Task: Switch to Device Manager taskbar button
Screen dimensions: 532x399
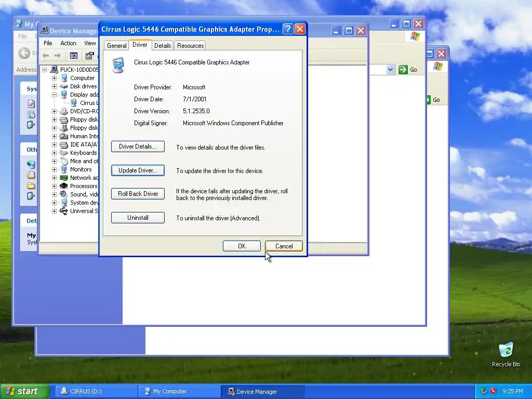Action: [262, 391]
